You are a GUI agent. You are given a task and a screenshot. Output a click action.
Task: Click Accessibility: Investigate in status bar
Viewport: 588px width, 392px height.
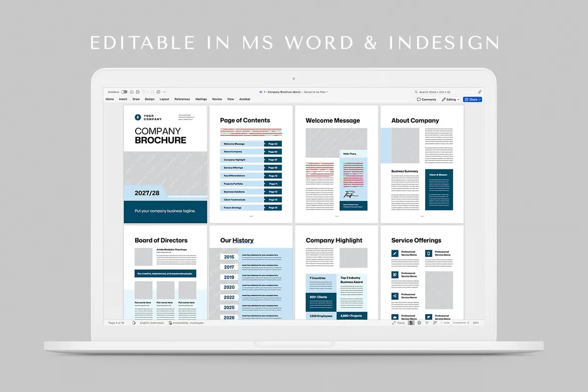pyautogui.click(x=186, y=323)
